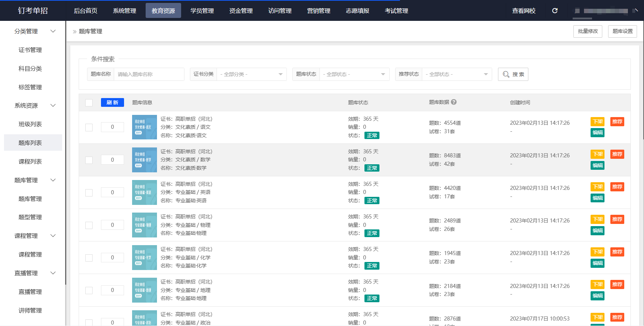Check the box for 文化素质·语文 row

[89, 127]
